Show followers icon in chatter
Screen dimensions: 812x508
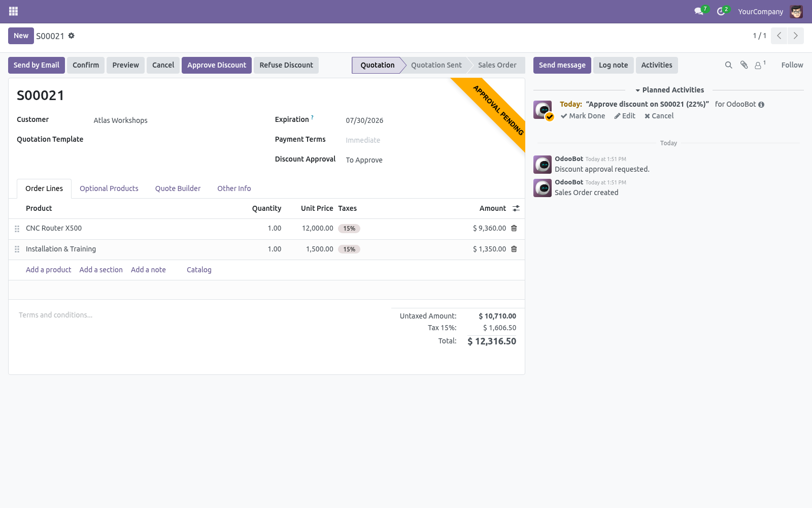coord(760,65)
